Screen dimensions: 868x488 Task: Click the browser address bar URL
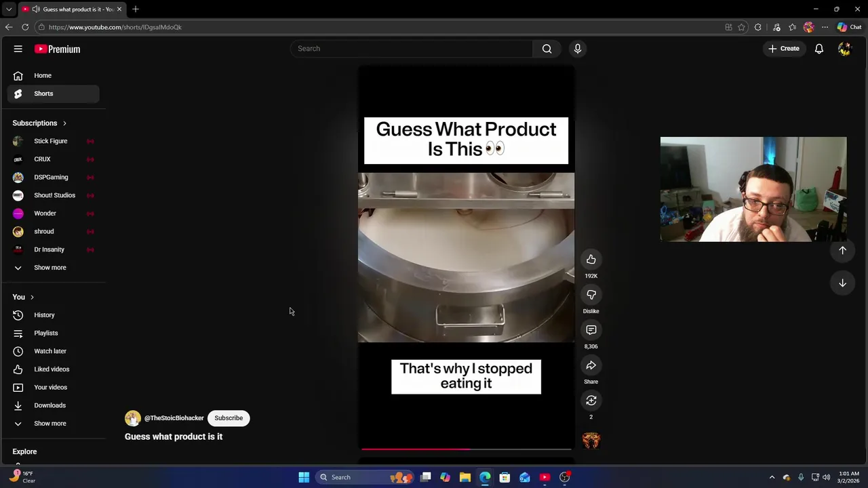pyautogui.click(x=115, y=27)
